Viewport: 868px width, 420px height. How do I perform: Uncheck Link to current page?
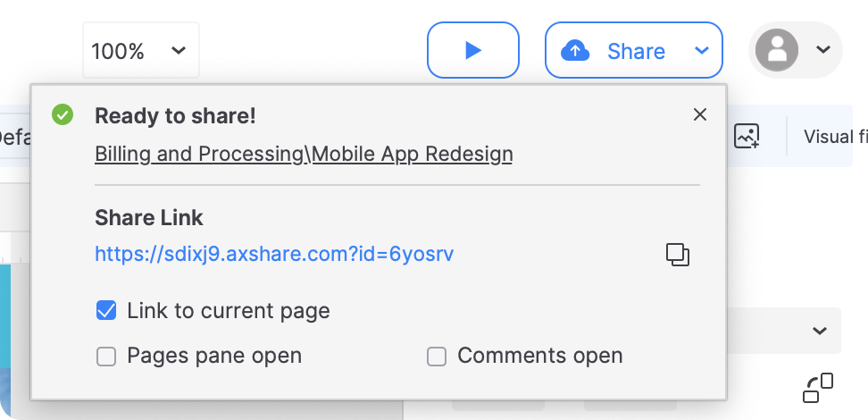pyautogui.click(x=106, y=311)
